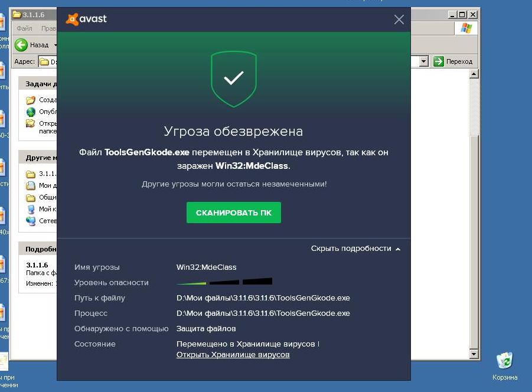Minimize the 3.1.1.6 Explorer window
The image size is (532, 392).
[452, 15]
